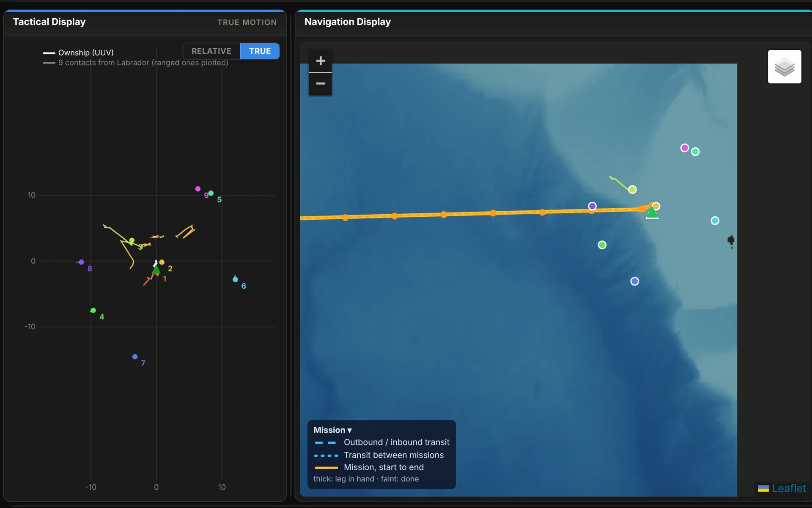Switch tactical display to TRUE motion
The image size is (812, 508).
point(260,51)
